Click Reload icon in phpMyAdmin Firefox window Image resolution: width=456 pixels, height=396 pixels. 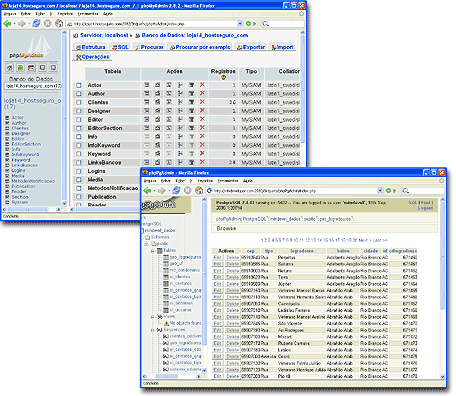(36, 23)
